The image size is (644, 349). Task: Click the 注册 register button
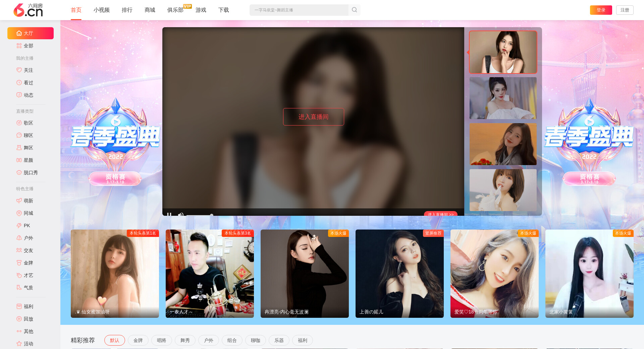click(625, 10)
